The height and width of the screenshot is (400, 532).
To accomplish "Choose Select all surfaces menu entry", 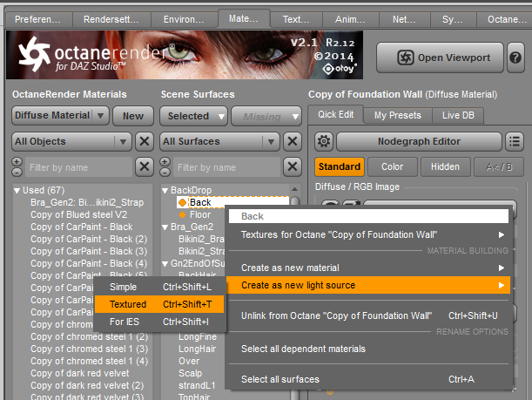I will click(368, 379).
